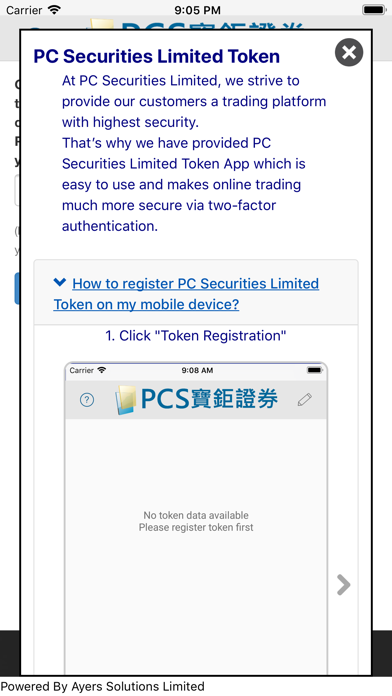Tap the blue button partly hidden behind the dialog
The width and height of the screenshot is (392, 696).
(17, 288)
